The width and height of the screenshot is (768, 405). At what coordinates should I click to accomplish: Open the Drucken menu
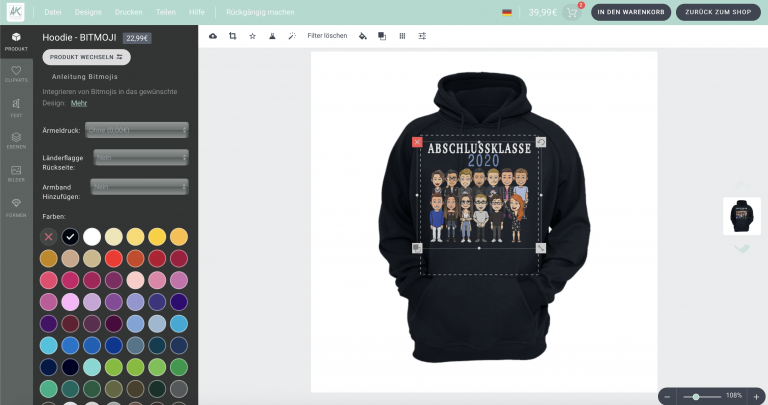(129, 12)
